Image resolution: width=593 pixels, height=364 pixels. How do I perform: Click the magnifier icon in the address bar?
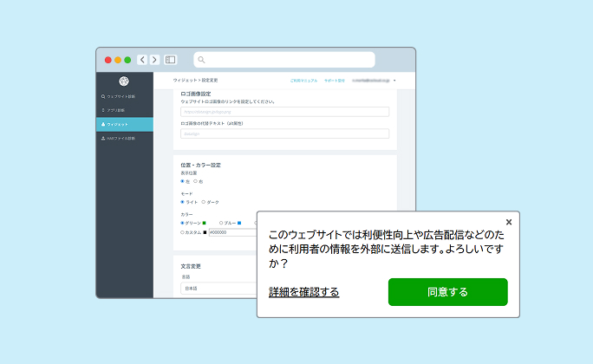[201, 60]
